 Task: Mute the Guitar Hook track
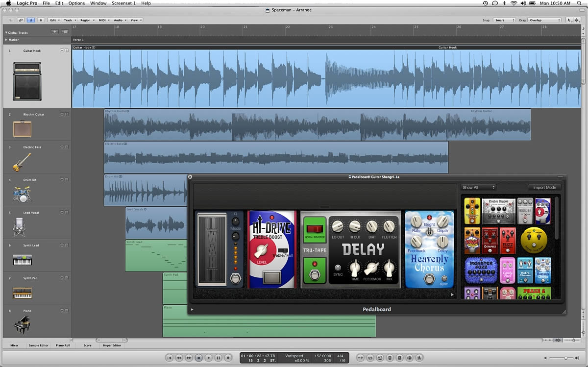click(x=62, y=50)
